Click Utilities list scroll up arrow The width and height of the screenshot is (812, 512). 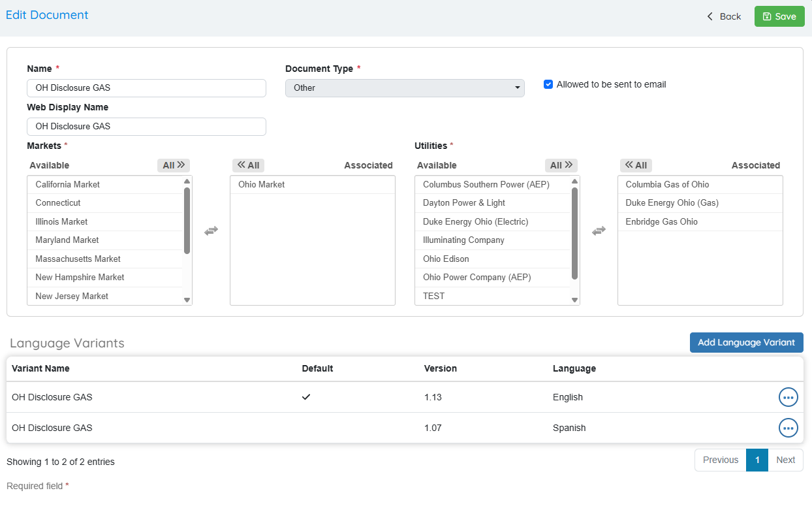point(575,181)
